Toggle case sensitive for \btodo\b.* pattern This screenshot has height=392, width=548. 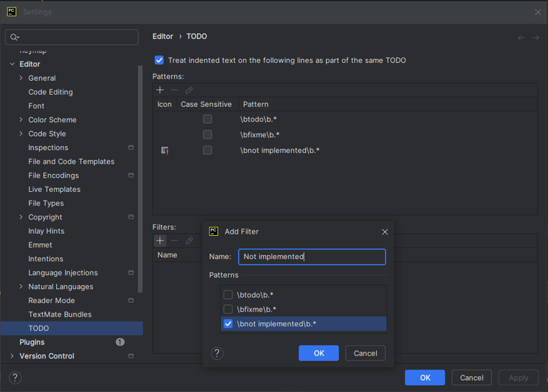208,119
